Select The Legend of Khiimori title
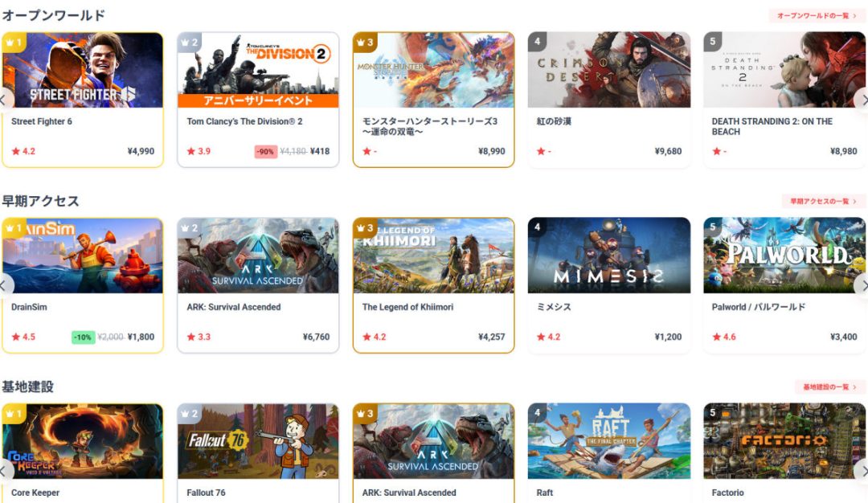The image size is (868, 503). tap(407, 307)
